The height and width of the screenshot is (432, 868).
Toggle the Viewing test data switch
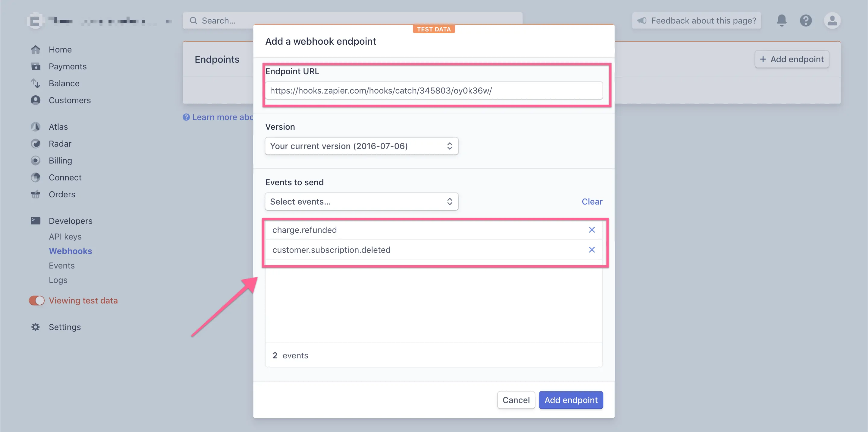coord(37,300)
